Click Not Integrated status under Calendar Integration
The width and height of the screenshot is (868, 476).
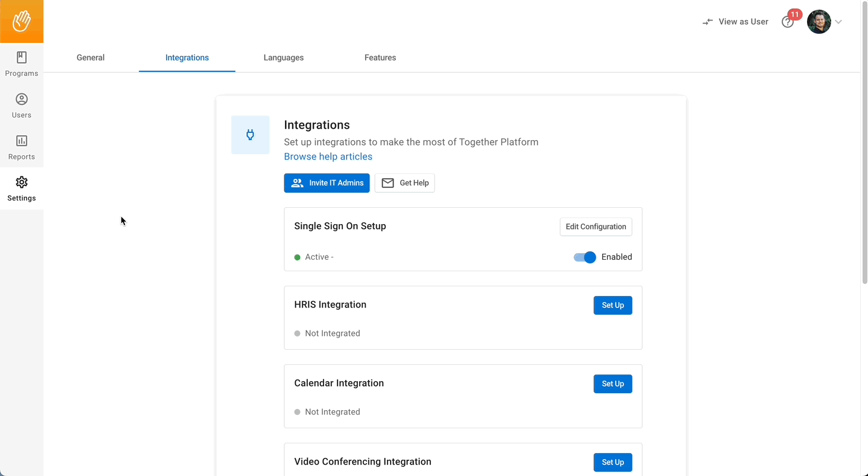tap(327, 412)
